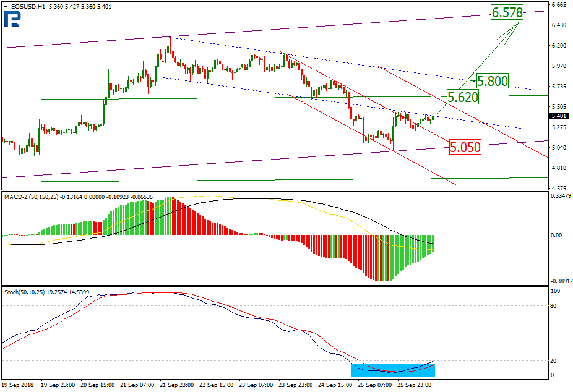Viewport: 573px width, 392px height.
Task: Click the Stochastic 80 level marker
Action: pos(553,306)
